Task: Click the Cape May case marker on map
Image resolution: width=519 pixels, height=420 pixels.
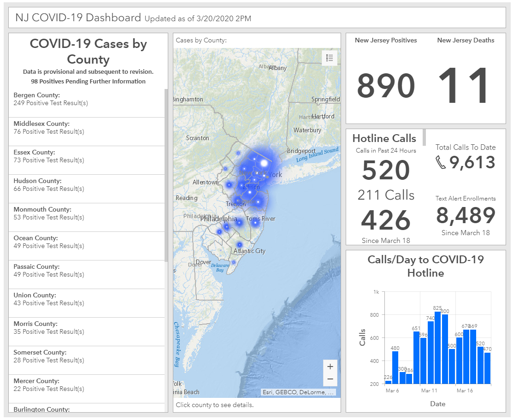Action: click(x=234, y=262)
